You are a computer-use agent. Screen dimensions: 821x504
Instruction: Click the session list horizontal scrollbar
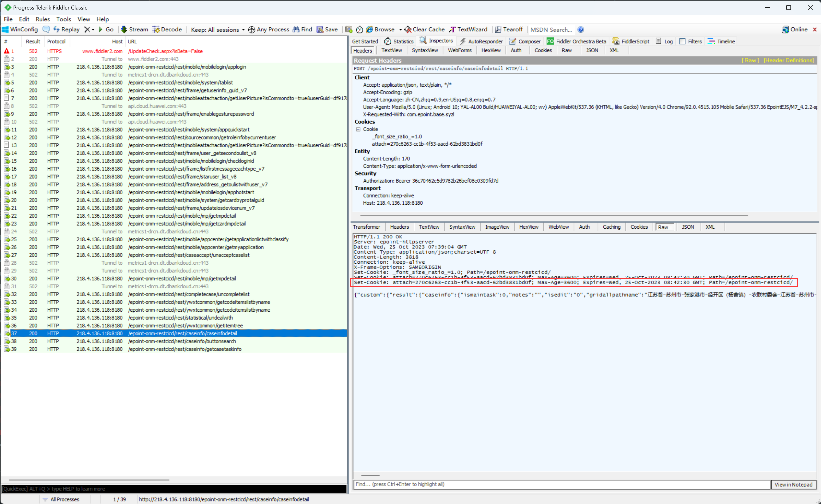89,480
